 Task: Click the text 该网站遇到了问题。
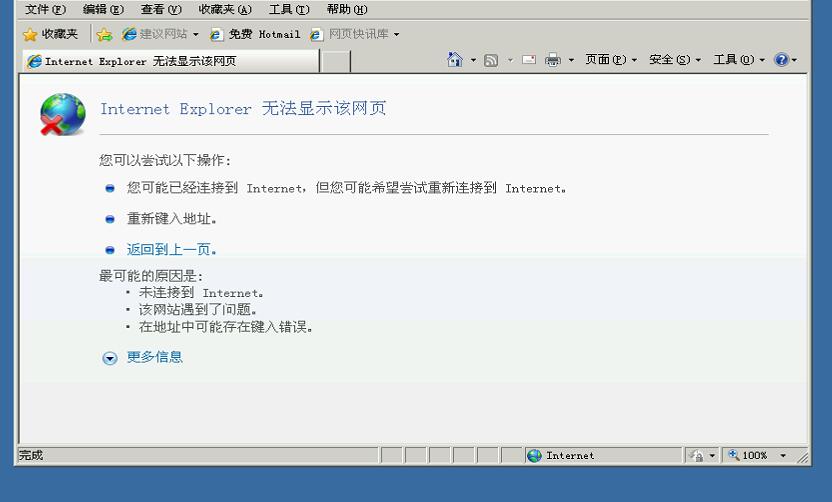click(197, 309)
